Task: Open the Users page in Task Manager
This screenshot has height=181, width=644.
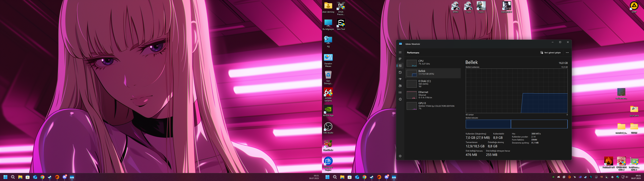Action: 400,86
